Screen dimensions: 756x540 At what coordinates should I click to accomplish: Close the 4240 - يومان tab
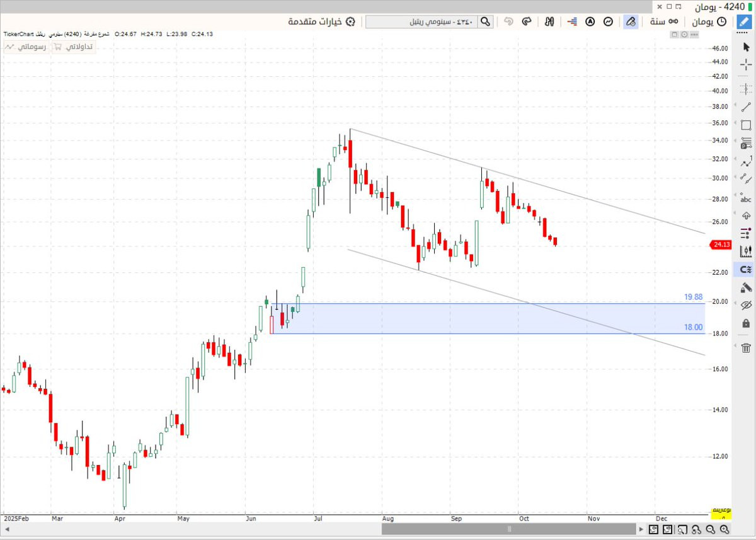pos(659,6)
